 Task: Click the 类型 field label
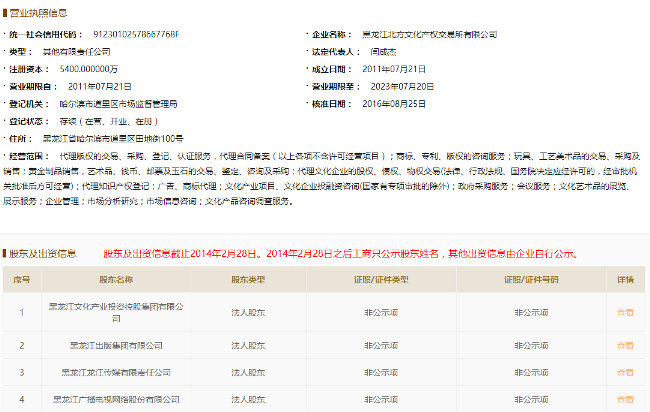click(x=21, y=52)
